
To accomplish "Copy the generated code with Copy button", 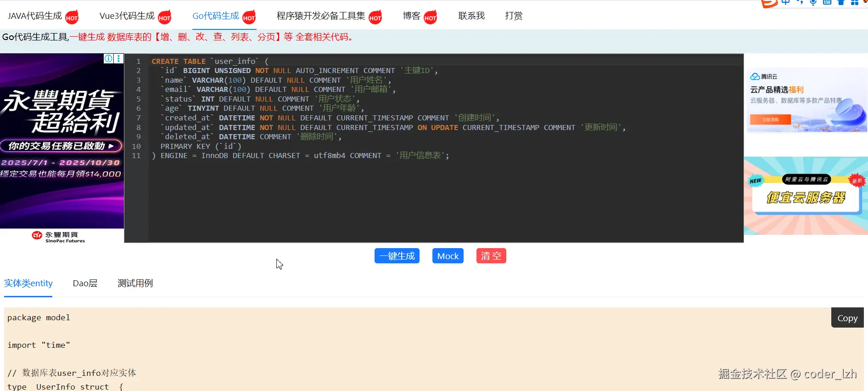I will [847, 317].
